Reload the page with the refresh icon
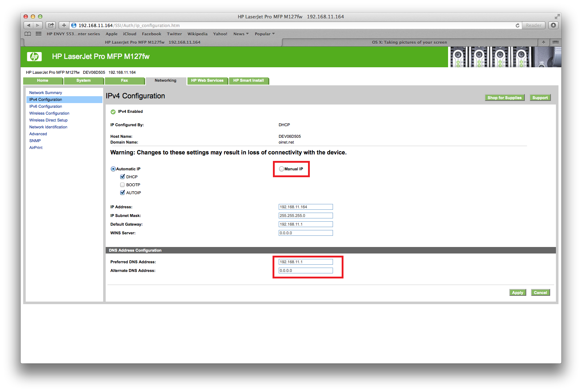 pos(518,25)
